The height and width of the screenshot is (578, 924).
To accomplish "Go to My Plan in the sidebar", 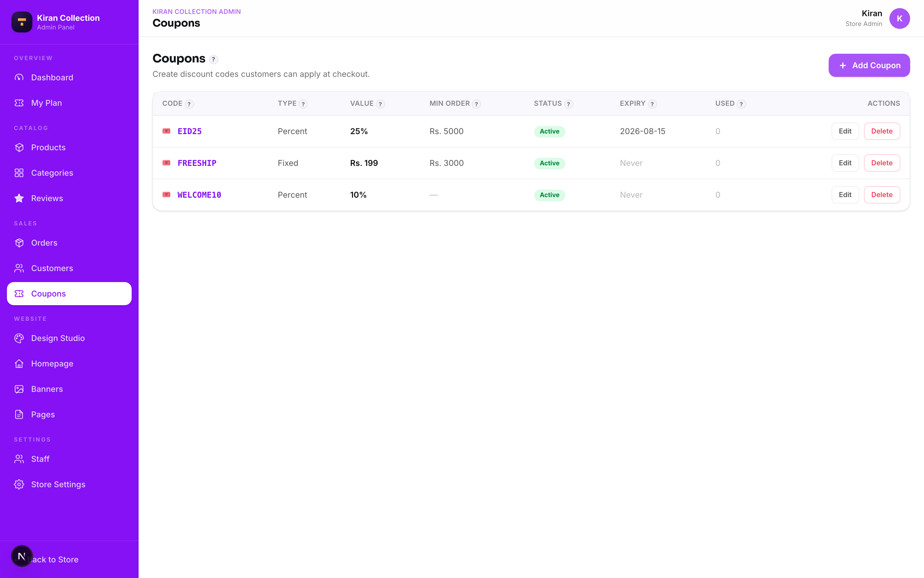I will 69,103.
